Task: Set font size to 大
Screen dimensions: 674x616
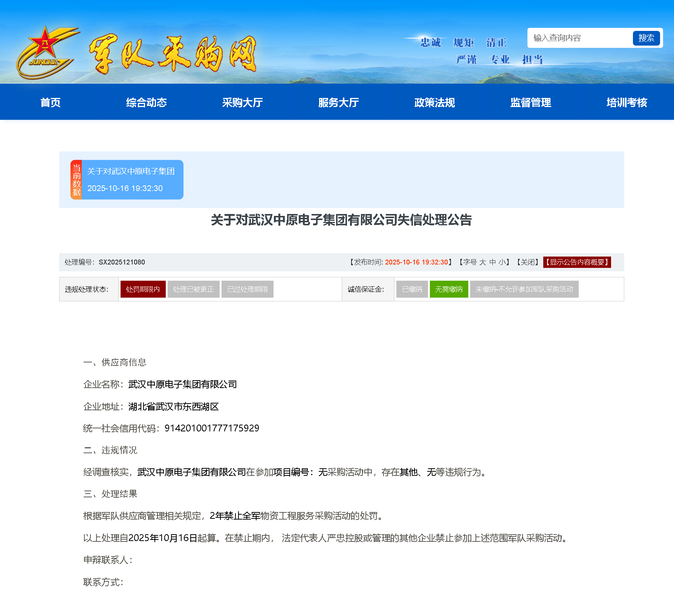Action: 483,262
